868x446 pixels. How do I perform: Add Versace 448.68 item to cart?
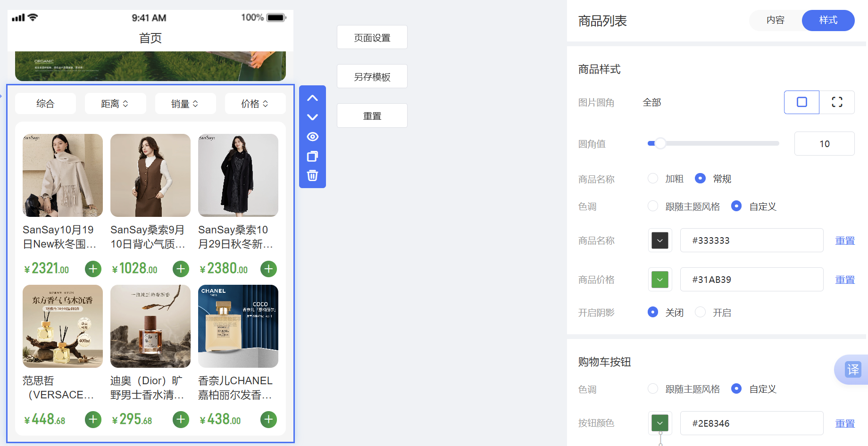click(93, 419)
